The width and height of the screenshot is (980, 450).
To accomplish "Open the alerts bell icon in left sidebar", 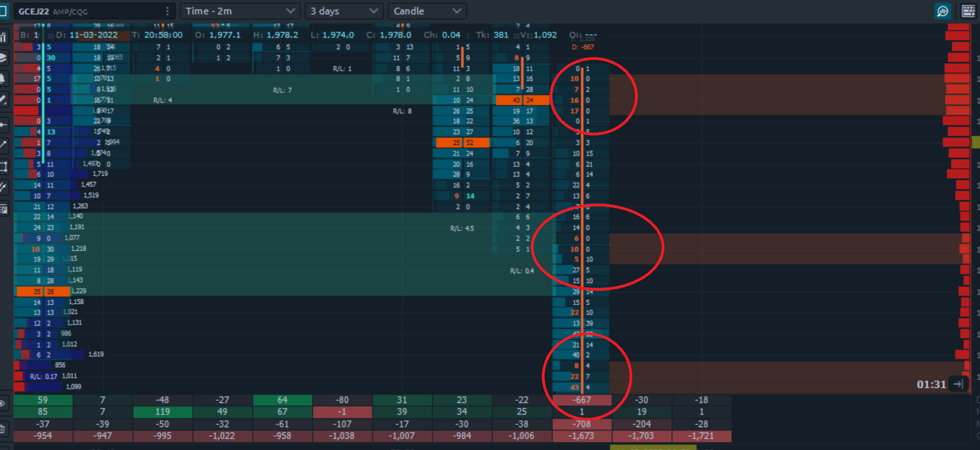I will point(3,78).
